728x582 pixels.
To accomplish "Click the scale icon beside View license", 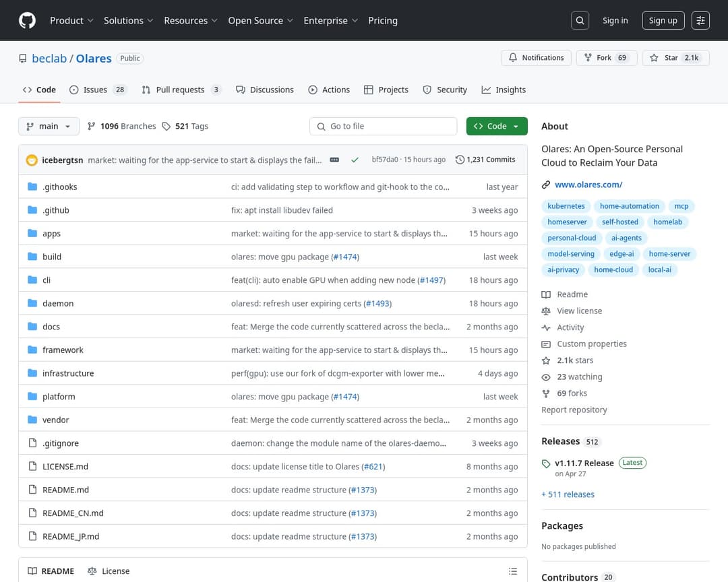I will [x=546, y=311].
